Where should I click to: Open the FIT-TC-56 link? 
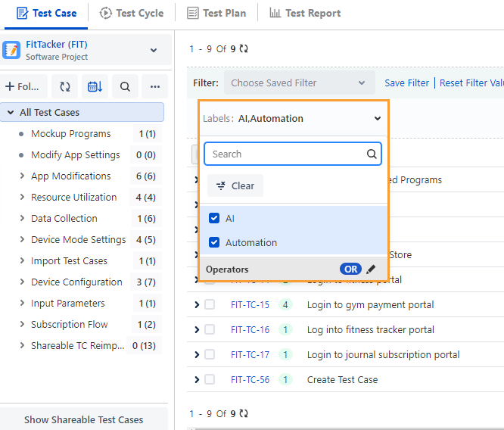[250, 380]
